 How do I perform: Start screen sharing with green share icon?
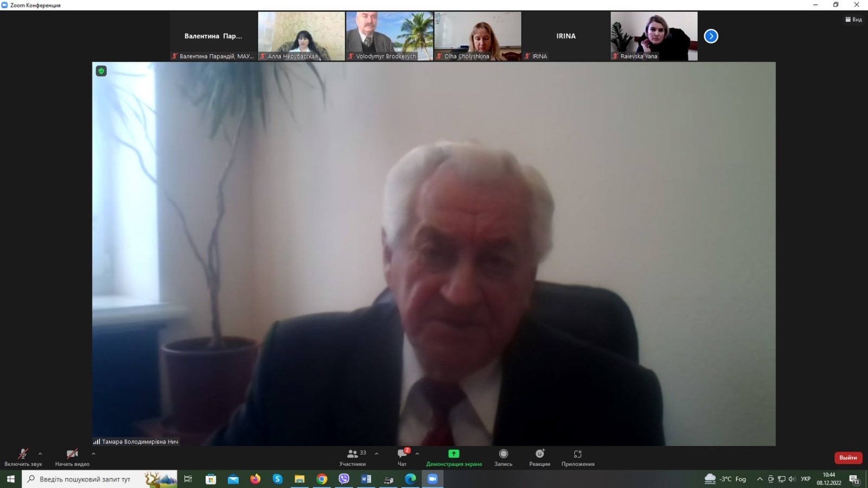(454, 454)
